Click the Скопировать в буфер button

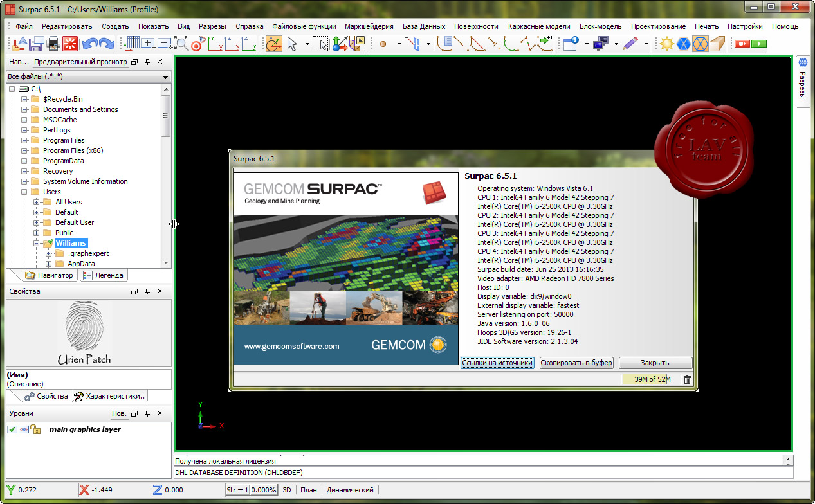click(x=576, y=363)
